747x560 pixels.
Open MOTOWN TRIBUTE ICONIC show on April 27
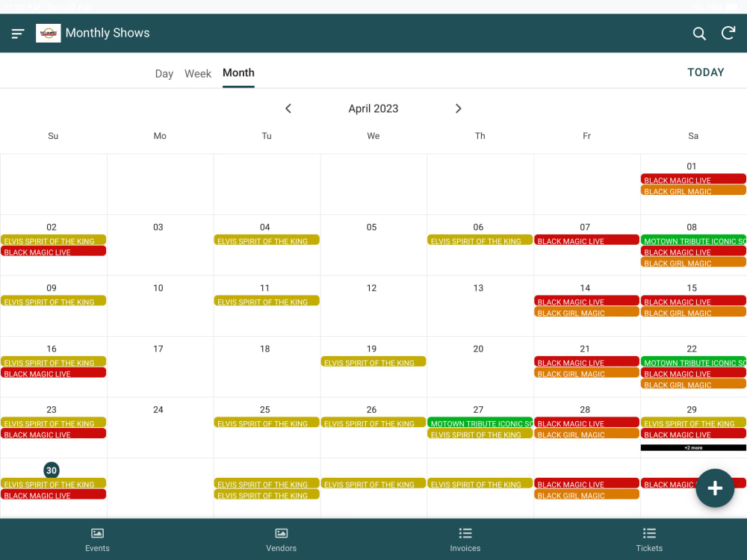[x=480, y=423]
